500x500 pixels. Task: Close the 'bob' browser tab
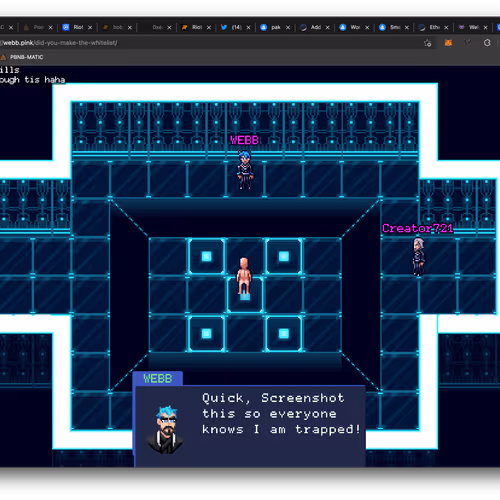(x=130, y=28)
